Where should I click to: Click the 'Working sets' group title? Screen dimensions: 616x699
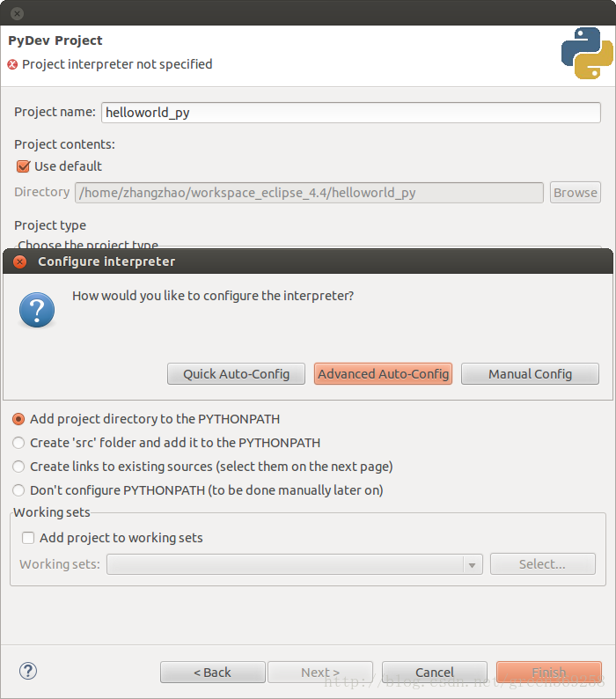click(x=52, y=512)
